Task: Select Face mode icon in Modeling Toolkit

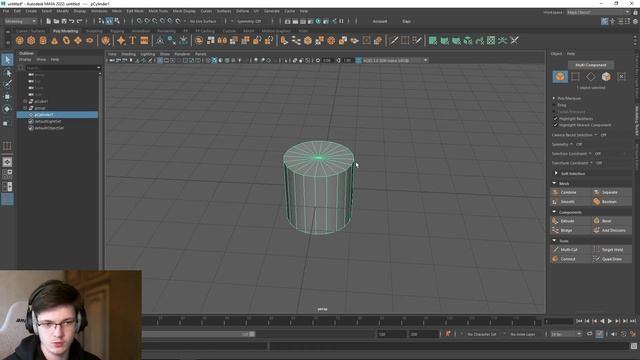Action: (x=606, y=76)
